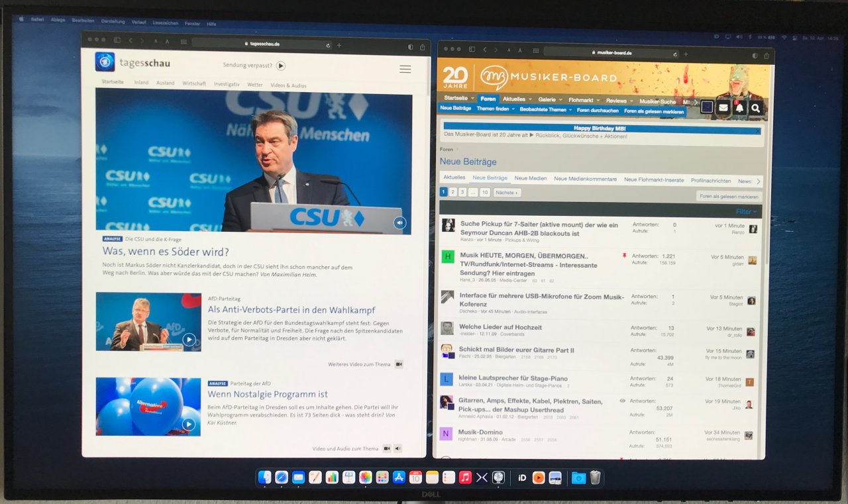Open the 'Musik-Domino' thread
This screenshot has width=848, height=504.
coord(480,432)
